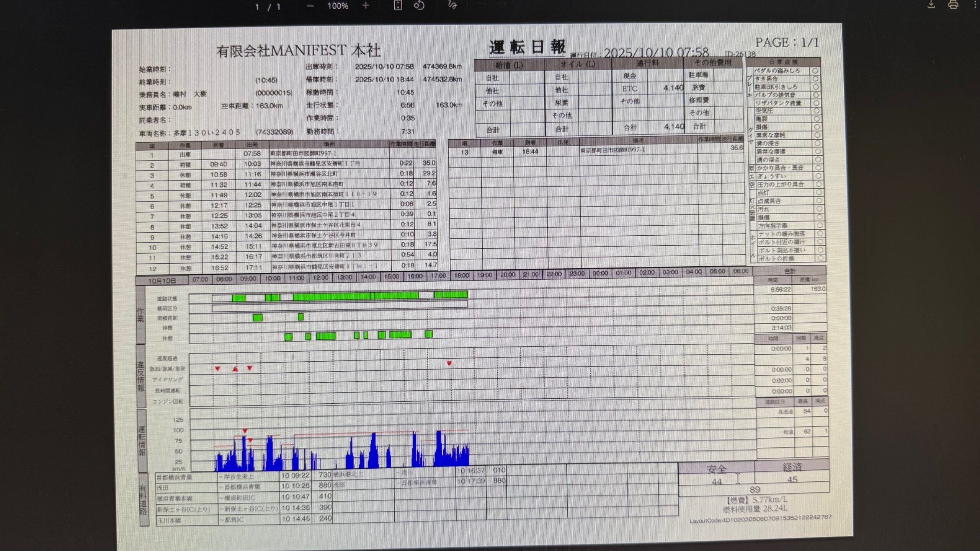This screenshot has width=980, height=551.
Task: Click the current page number field
Action: click(x=257, y=7)
